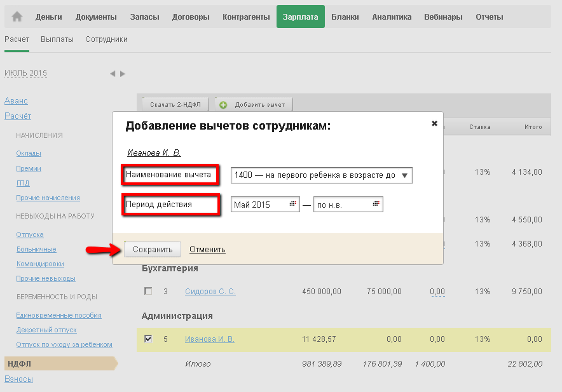Open employee Сидоров С. С. link
This screenshot has width=562, height=392.
point(210,292)
